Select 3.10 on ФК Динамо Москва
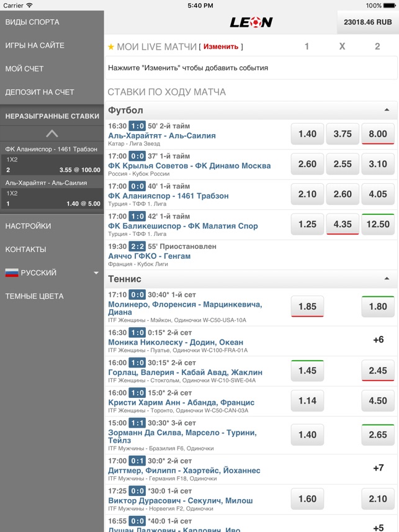This screenshot has width=399, height=532. tap(378, 164)
